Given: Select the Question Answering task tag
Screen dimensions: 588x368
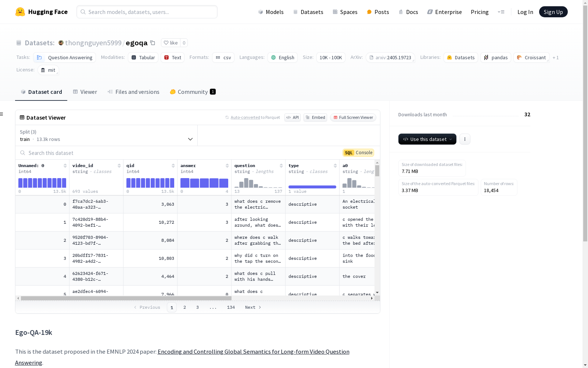Looking at the screenshot, I should tap(64, 57).
